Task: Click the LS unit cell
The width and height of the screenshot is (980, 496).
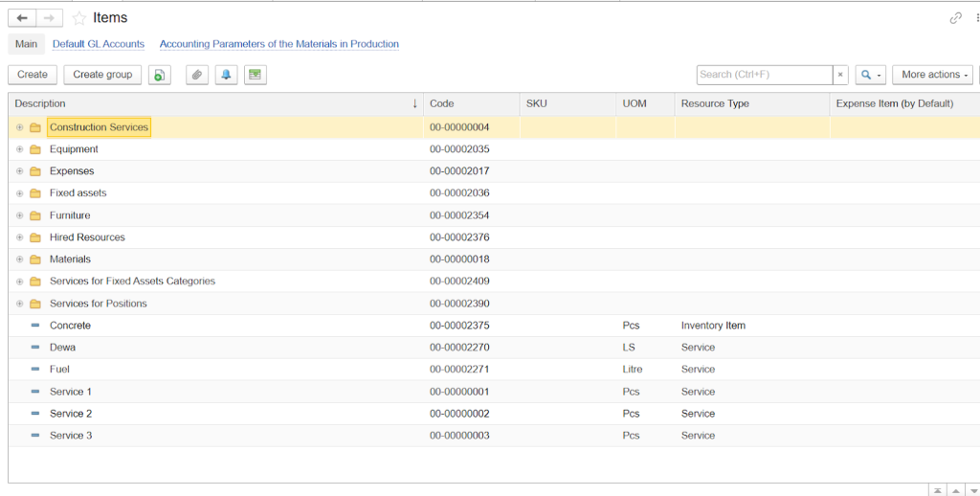Action: [628, 348]
